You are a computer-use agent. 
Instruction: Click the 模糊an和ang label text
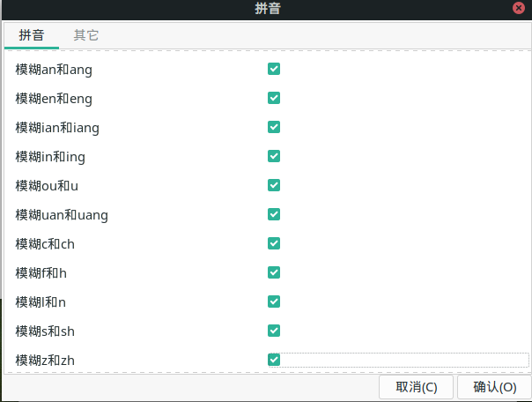tap(54, 69)
